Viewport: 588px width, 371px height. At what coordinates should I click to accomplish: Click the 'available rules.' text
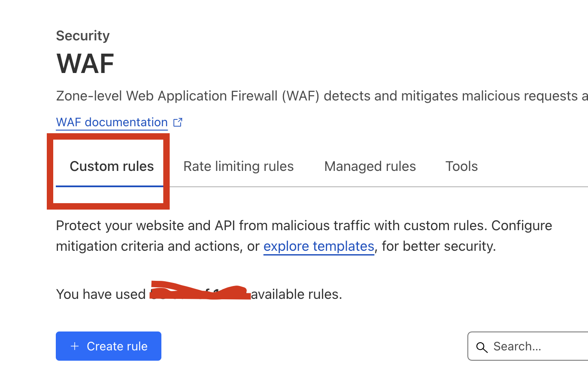297,295
